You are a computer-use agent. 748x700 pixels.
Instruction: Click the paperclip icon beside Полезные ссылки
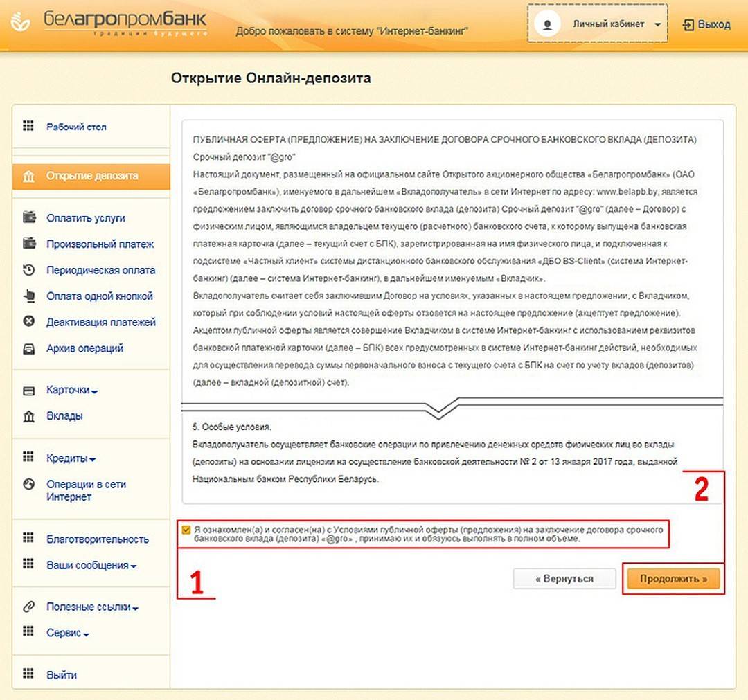pos(28,607)
